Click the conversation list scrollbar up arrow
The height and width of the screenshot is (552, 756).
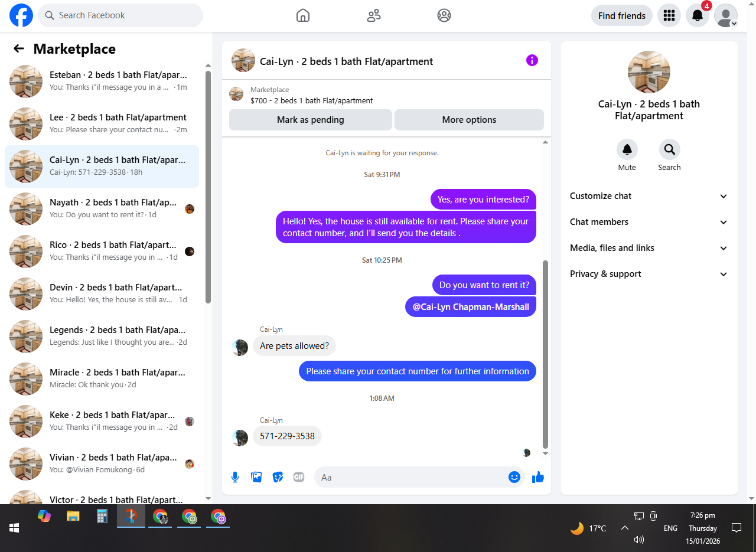tap(208, 65)
